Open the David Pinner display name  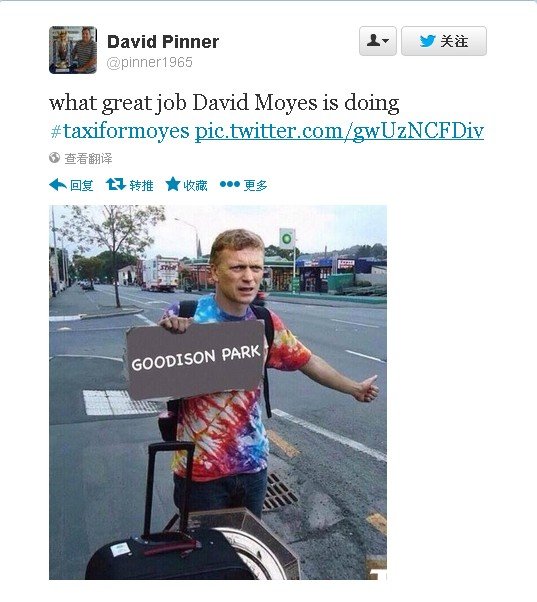pyautogui.click(x=163, y=41)
